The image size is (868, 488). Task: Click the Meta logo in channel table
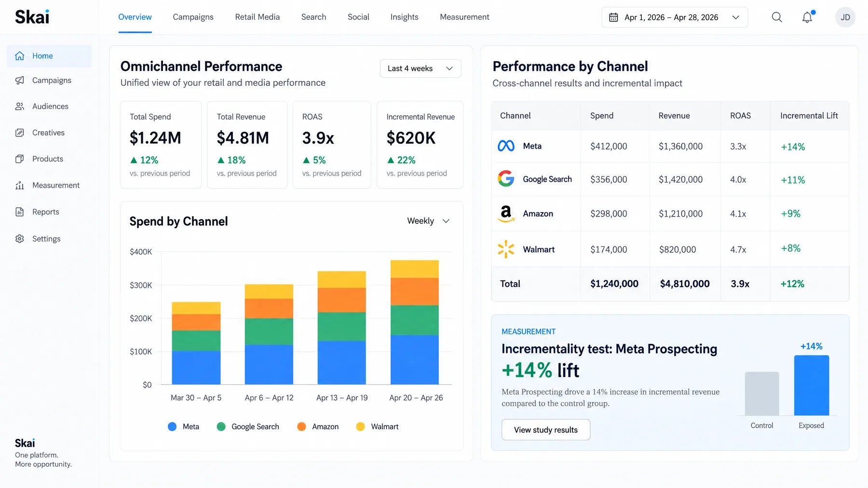(x=506, y=146)
